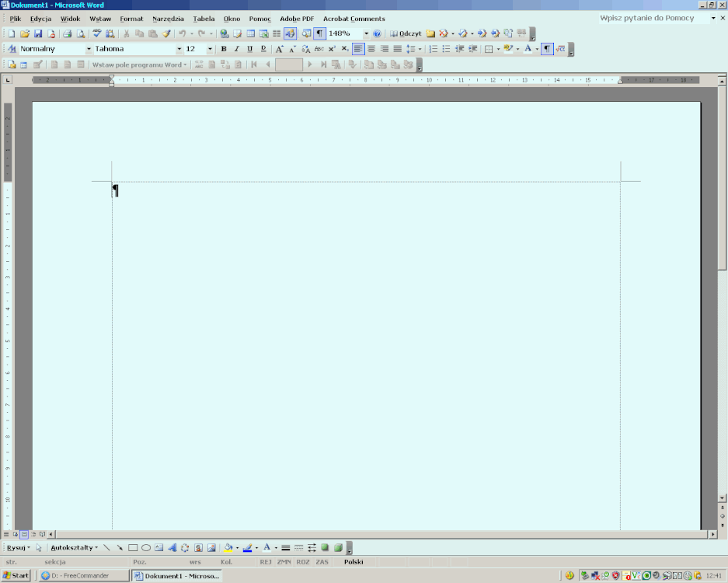Toggle Show/Hide paragraph marks on Standard toolbar
This screenshot has width=728, height=583.
tap(319, 33)
